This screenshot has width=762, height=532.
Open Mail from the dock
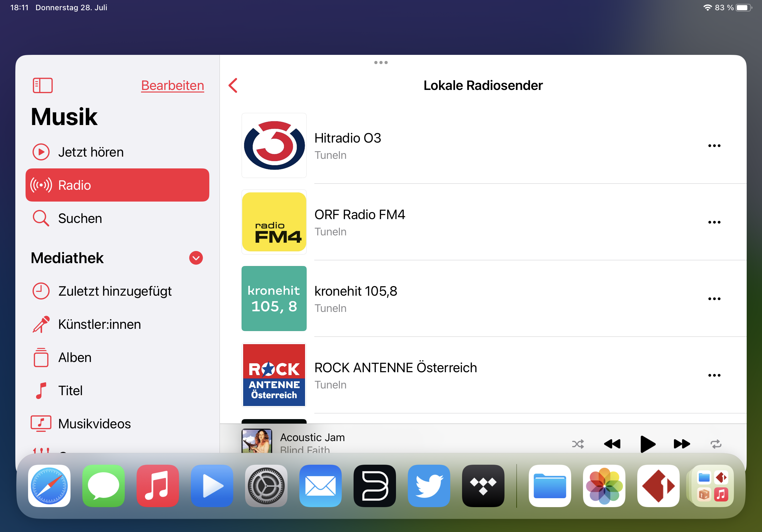320,485
